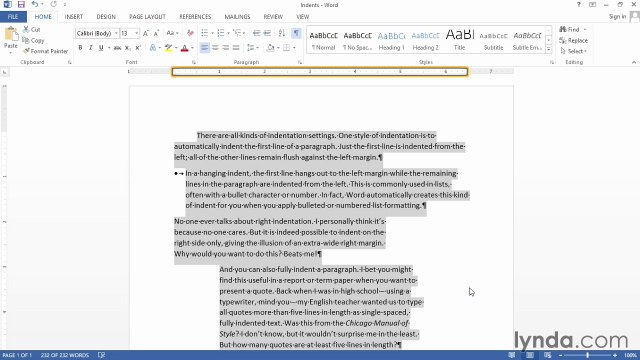Viewport: 640px width, 360px height.
Task: Switch to Web Layout view
Action: [x=548, y=355]
